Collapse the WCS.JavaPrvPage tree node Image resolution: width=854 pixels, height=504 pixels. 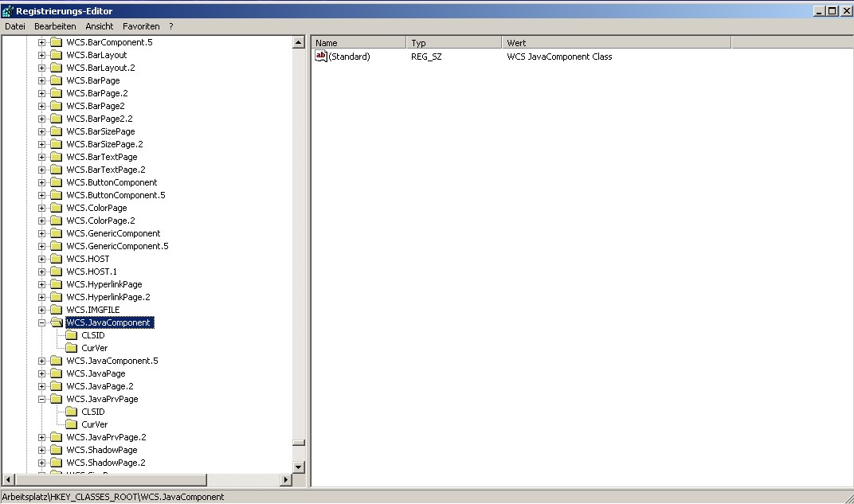(x=42, y=399)
